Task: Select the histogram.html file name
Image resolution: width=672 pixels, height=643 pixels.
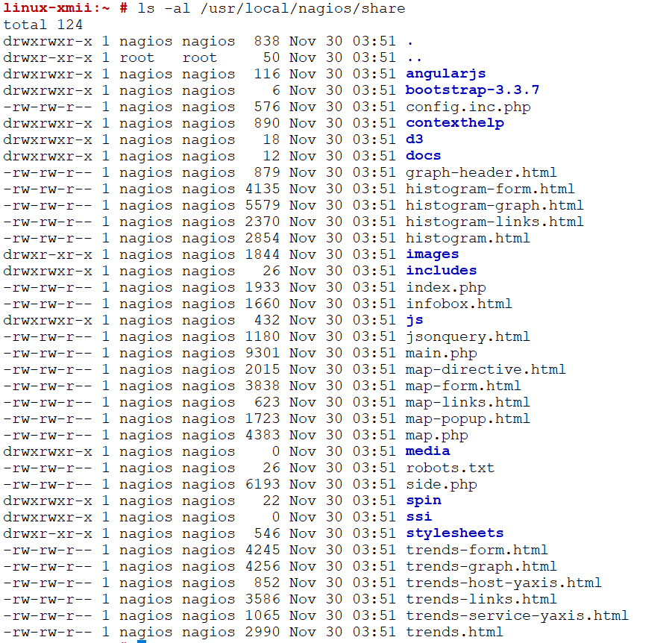Action: click(468, 239)
